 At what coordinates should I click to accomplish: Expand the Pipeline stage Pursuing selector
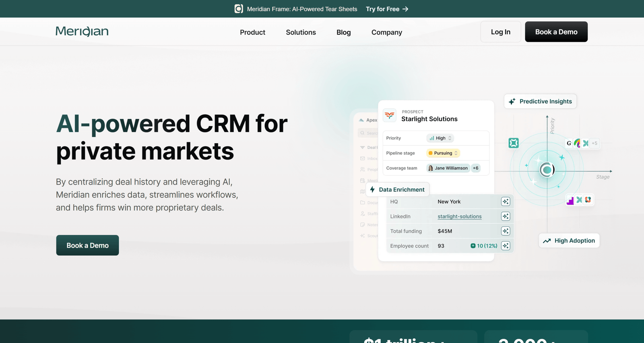(x=443, y=153)
